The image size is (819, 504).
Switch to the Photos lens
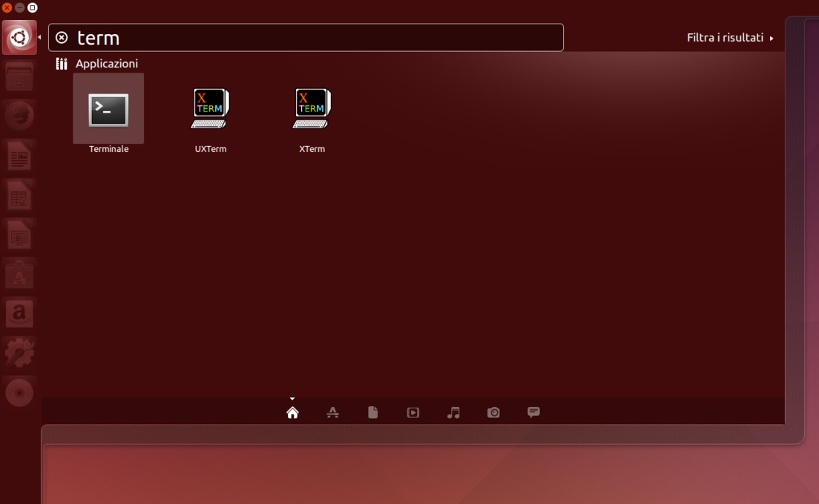493,413
